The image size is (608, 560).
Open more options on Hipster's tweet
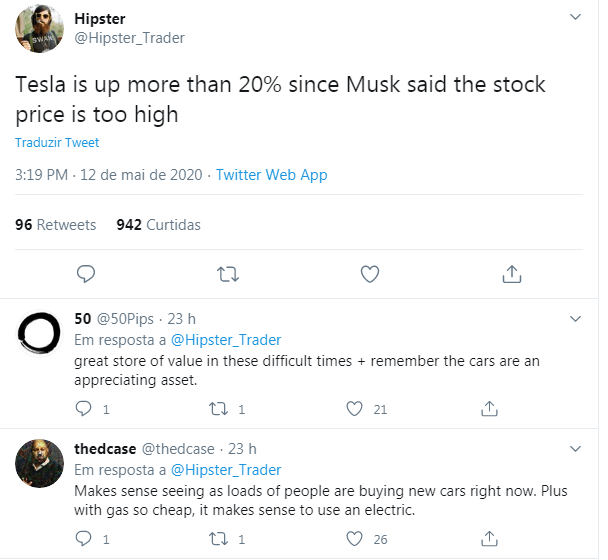coord(575,18)
